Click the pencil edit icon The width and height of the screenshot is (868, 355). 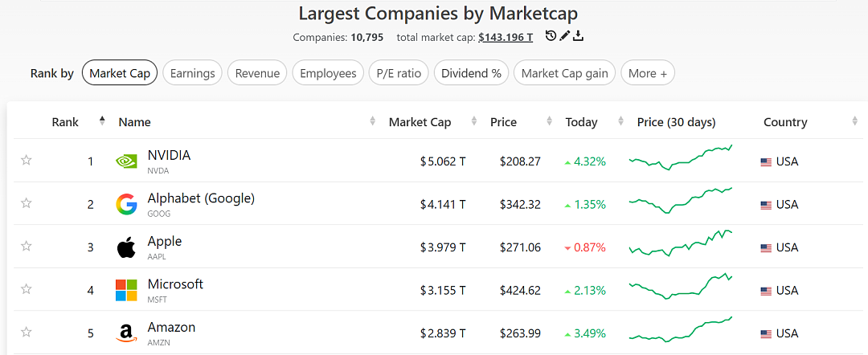pyautogui.click(x=564, y=36)
